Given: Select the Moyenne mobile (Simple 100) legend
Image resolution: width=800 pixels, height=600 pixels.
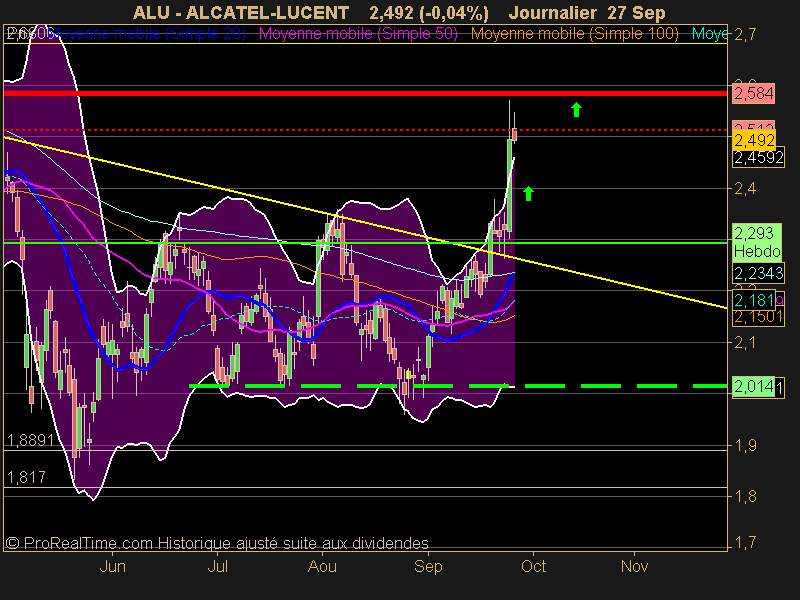Looking at the screenshot, I should (x=574, y=34).
